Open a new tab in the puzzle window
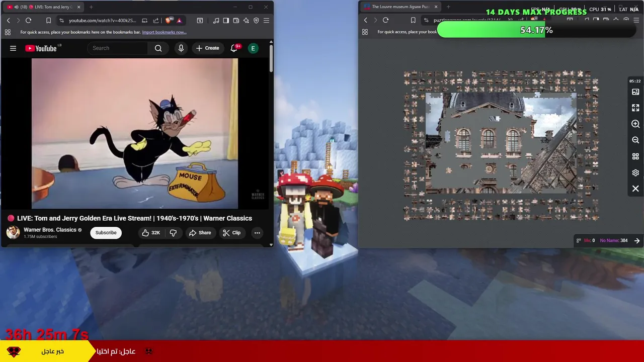 pos(448,7)
